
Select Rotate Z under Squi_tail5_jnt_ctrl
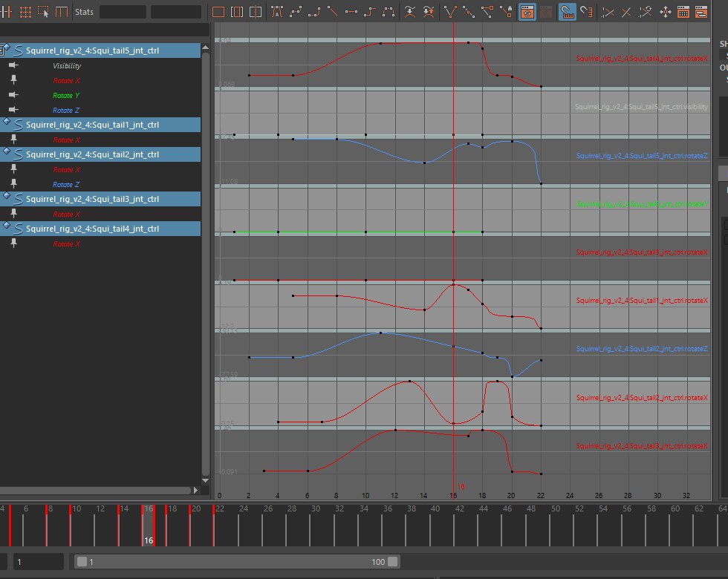coord(66,111)
